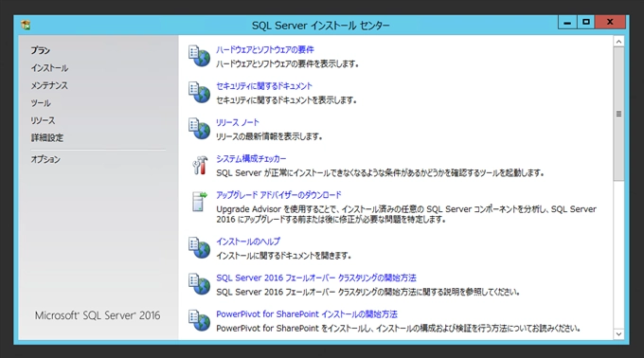Click description text ハードウェアとソフトウェアの要件を表示します。
The image size is (644, 358).
[x=288, y=64]
